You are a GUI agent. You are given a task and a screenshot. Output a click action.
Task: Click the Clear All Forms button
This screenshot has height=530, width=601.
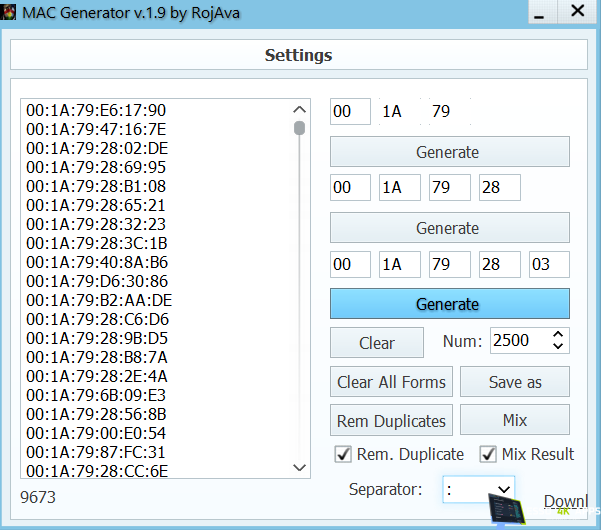point(391,382)
